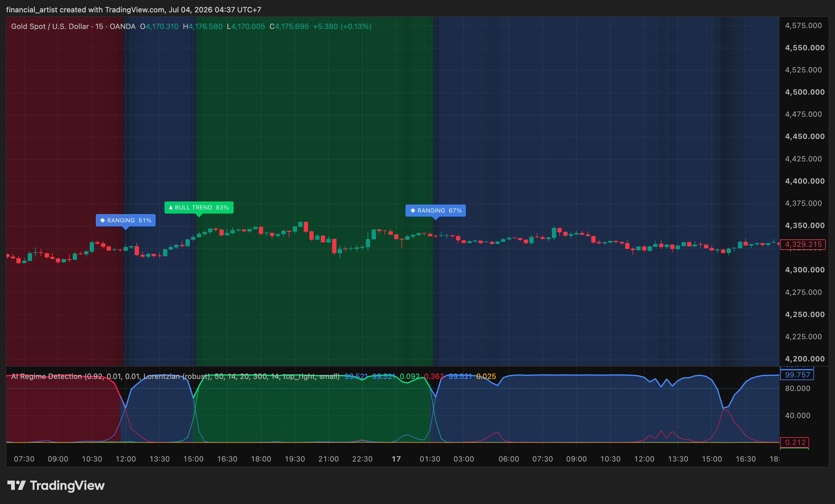Viewport: 835px width, 504px height.
Task: Click the RANGING 67% regime label
Action: click(x=435, y=210)
